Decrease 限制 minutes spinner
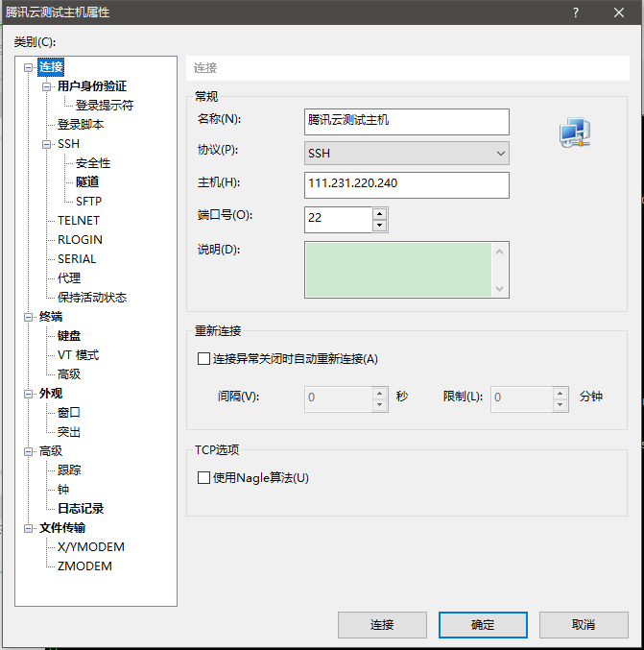Image resolution: width=644 pixels, height=650 pixels. [x=560, y=404]
